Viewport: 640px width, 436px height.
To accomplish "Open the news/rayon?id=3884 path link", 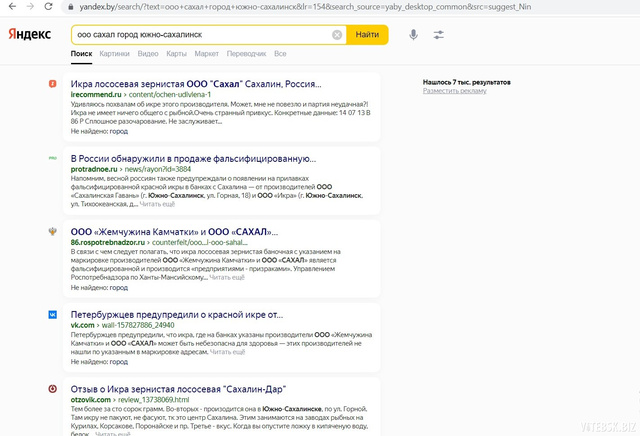I will (158, 169).
